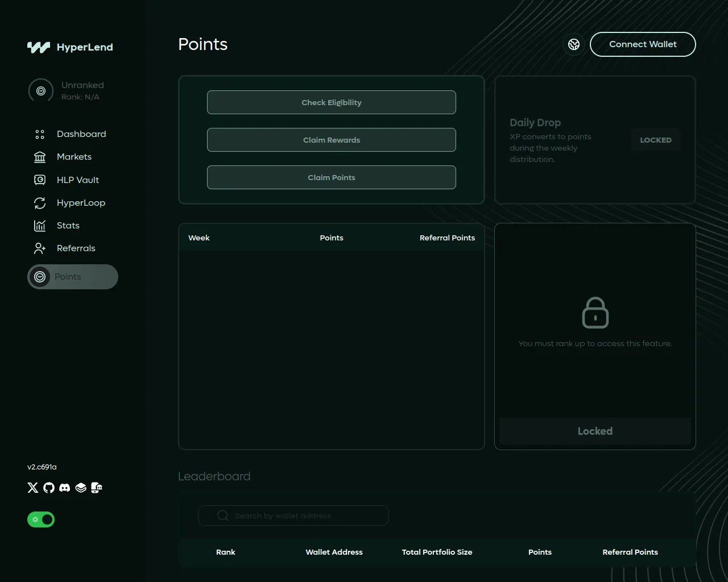The height and width of the screenshot is (582, 728).
Task: Click 'You must rank up' message
Action: (x=595, y=343)
